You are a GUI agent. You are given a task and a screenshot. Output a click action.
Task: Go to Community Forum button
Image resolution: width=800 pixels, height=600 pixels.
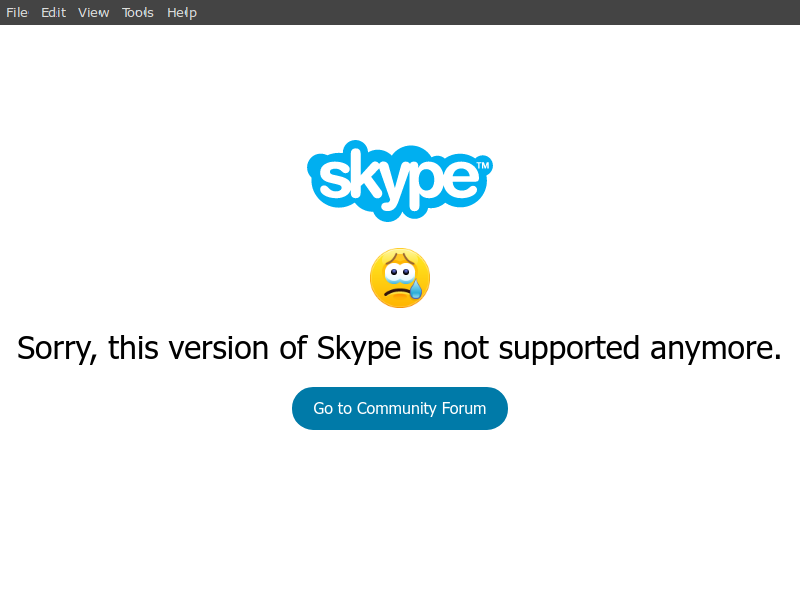click(x=400, y=408)
